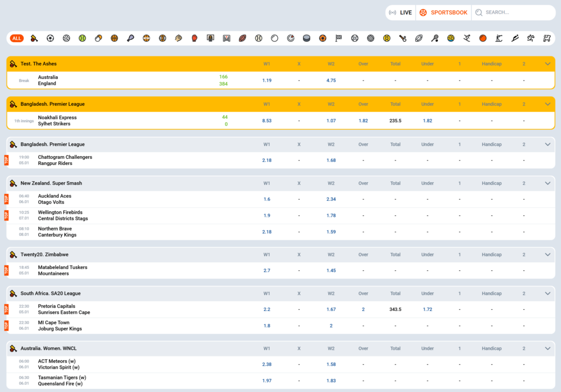Collapse the Australia. Women. WNCL section
Screen dimensions: 561x392
547,348
